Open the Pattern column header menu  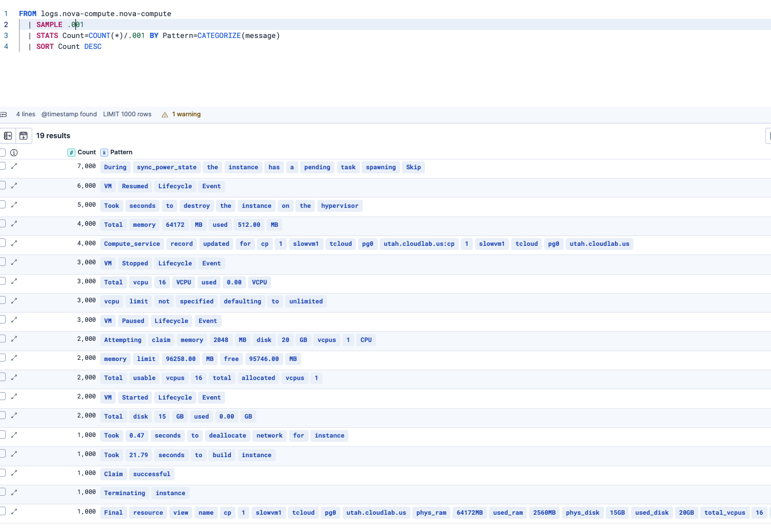(117, 153)
